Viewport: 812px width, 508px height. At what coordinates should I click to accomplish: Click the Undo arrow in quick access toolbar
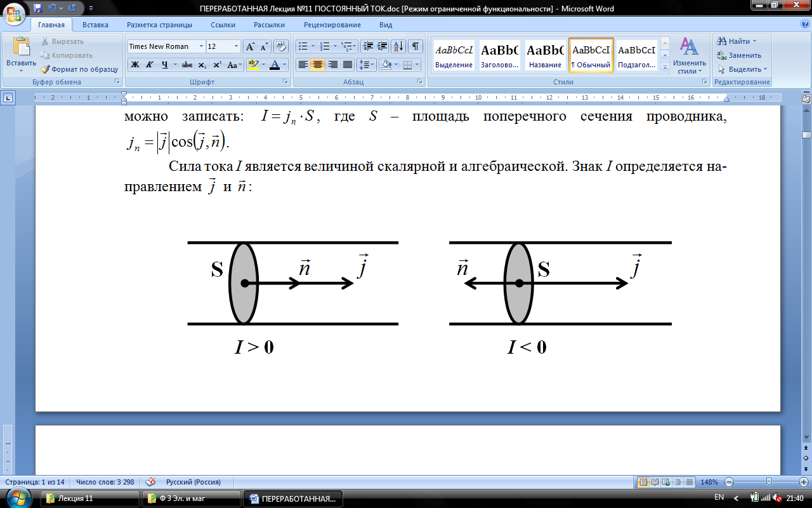point(52,8)
